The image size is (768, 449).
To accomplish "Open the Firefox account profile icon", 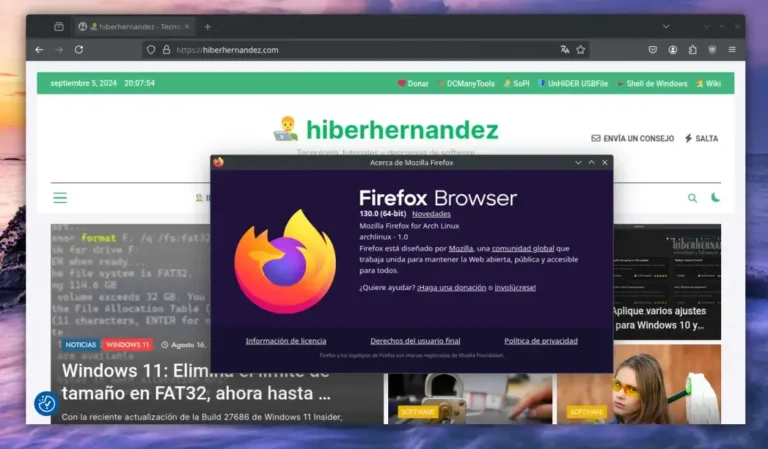I will (x=673, y=49).
